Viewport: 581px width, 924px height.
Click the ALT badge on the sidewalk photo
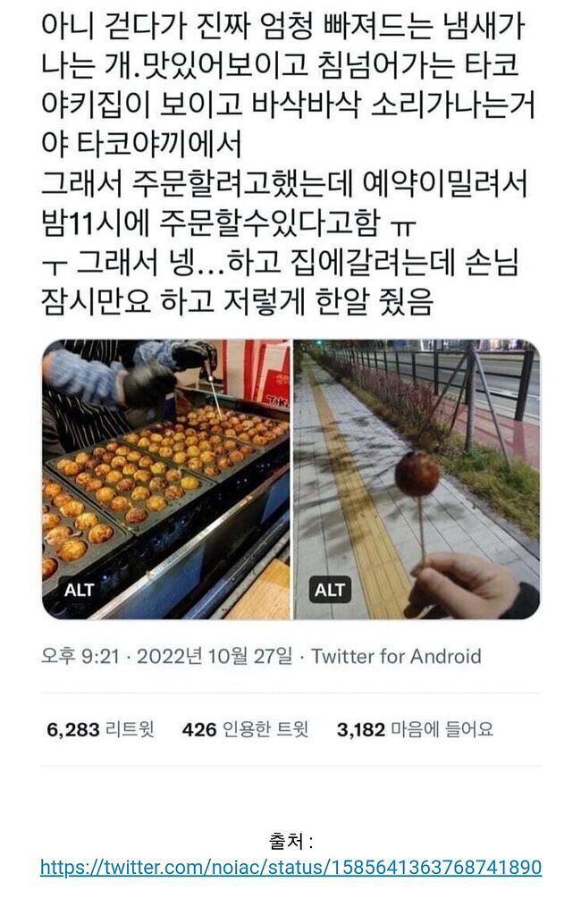[330, 590]
